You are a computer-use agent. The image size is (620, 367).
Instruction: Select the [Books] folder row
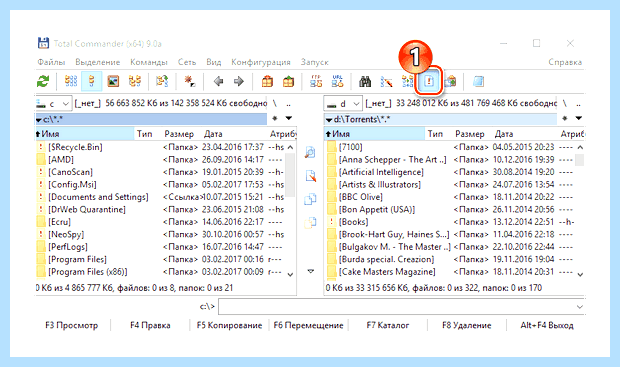coord(451,222)
